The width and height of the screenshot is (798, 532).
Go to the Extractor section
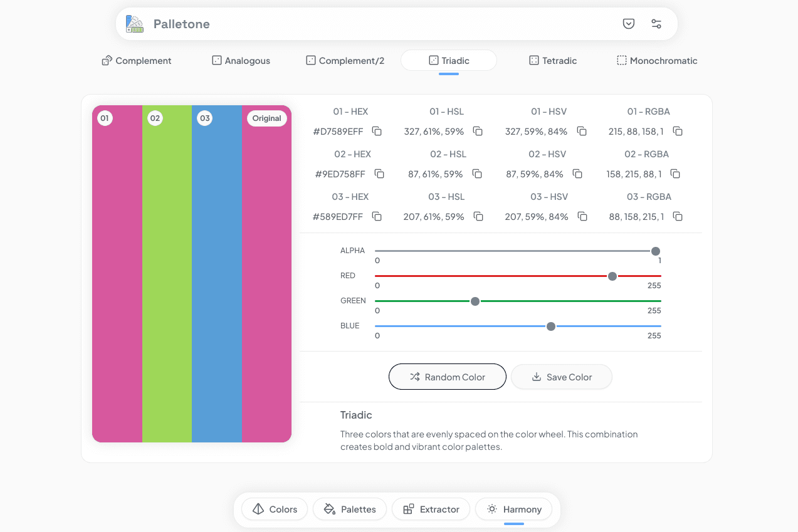point(431,509)
